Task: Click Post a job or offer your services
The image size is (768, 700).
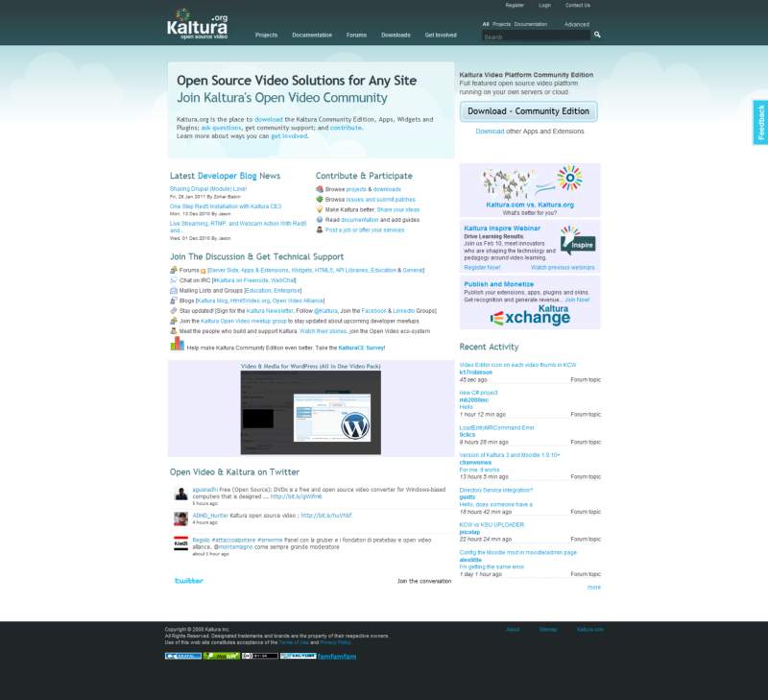Action: pos(365,229)
